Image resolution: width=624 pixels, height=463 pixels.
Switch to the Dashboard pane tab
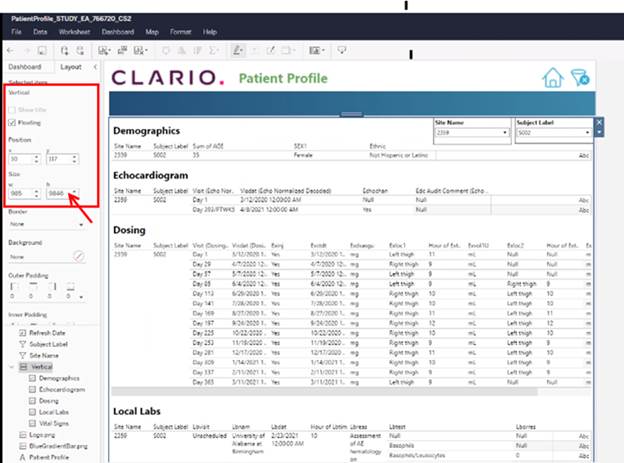pos(25,67)
